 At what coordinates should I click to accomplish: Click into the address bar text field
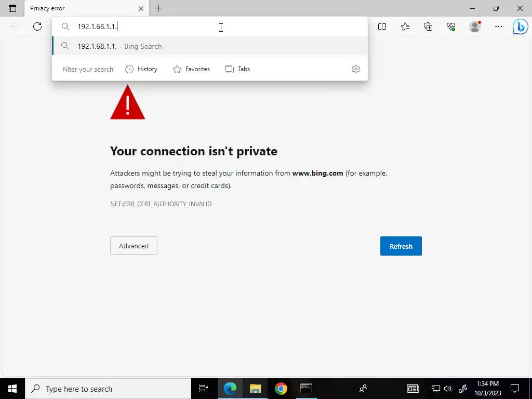coord(217,26)
